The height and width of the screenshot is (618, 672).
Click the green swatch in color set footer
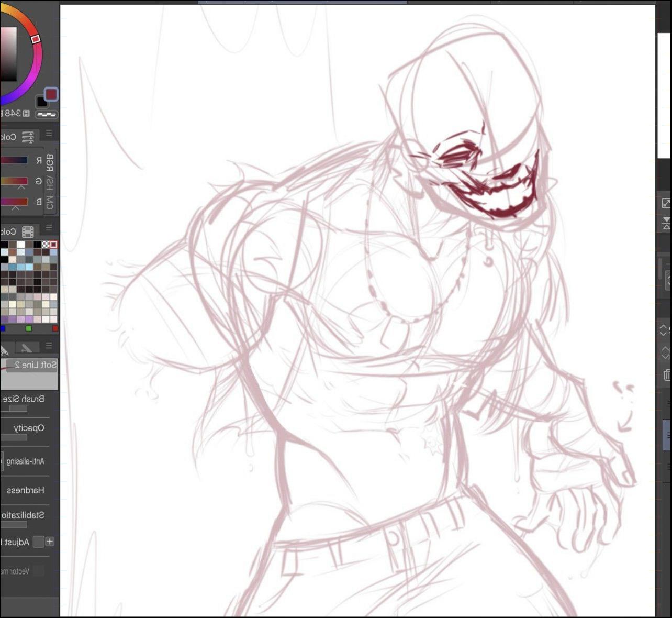29,328
